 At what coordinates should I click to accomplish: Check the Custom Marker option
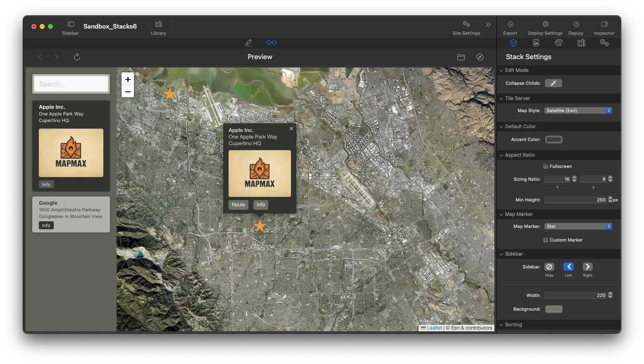pyautogui.click(x=546, y=240)
